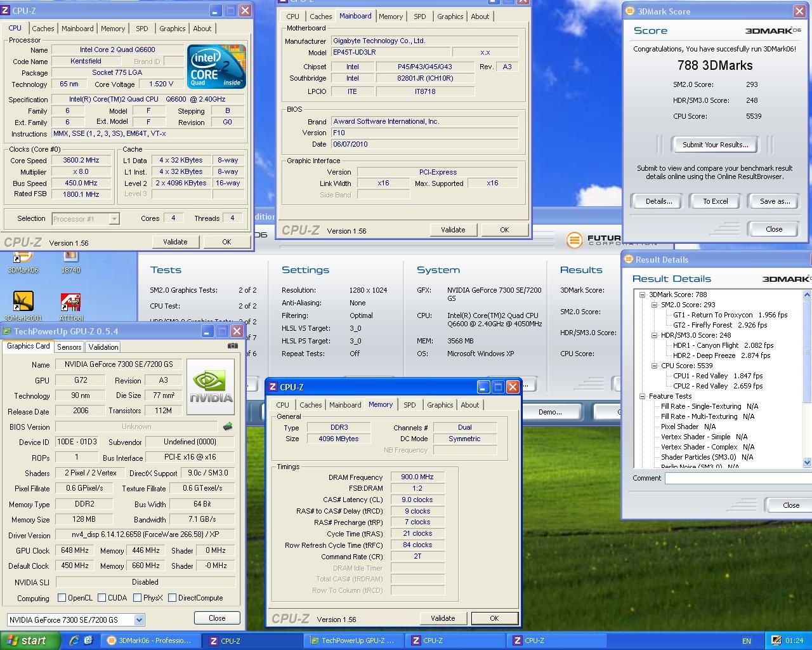Click the taskbar clock showing 01:24
The image size is (812, 650).
coord(794,640)
